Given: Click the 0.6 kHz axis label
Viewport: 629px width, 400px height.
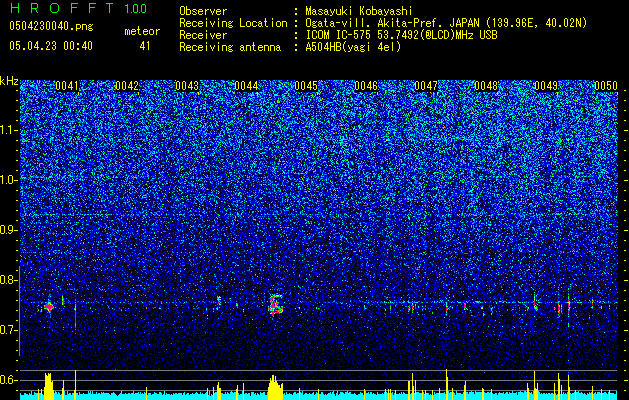Looking at the screenshot, I should pyautogui.click(x=9, y=380).
